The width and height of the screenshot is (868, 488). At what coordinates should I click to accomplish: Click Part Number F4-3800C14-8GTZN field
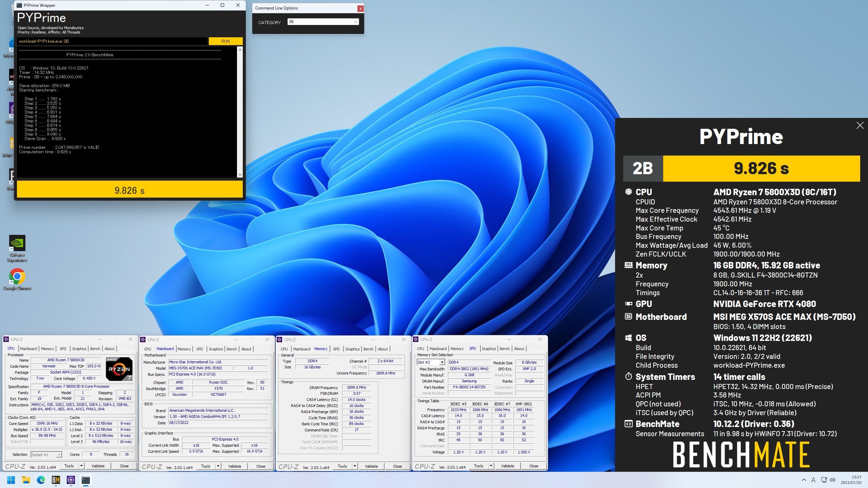click(469, 387)
